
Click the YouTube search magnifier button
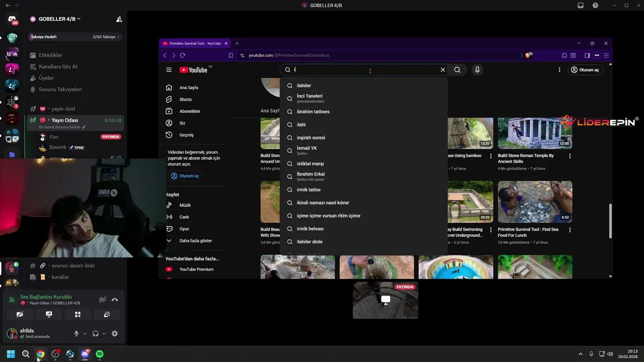(x=457, y=70)
